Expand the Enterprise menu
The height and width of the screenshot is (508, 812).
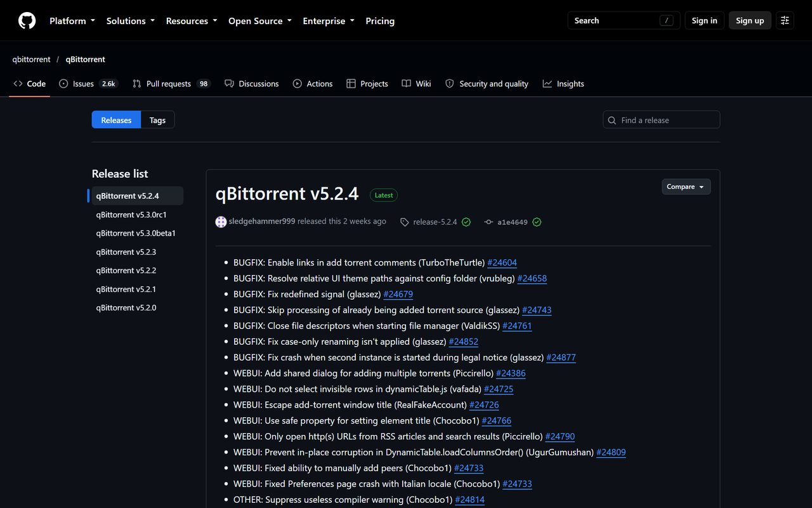(x=329, y=20)
